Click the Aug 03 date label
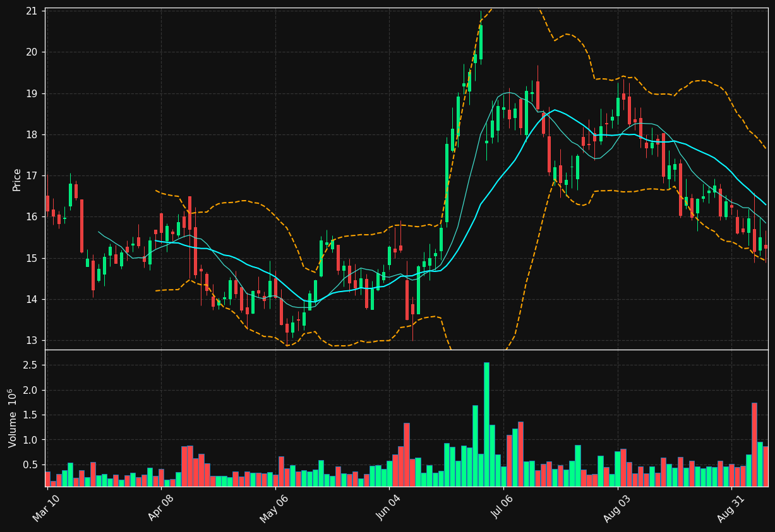This screenshot has height=532, width=775. [x=616, y=509]
